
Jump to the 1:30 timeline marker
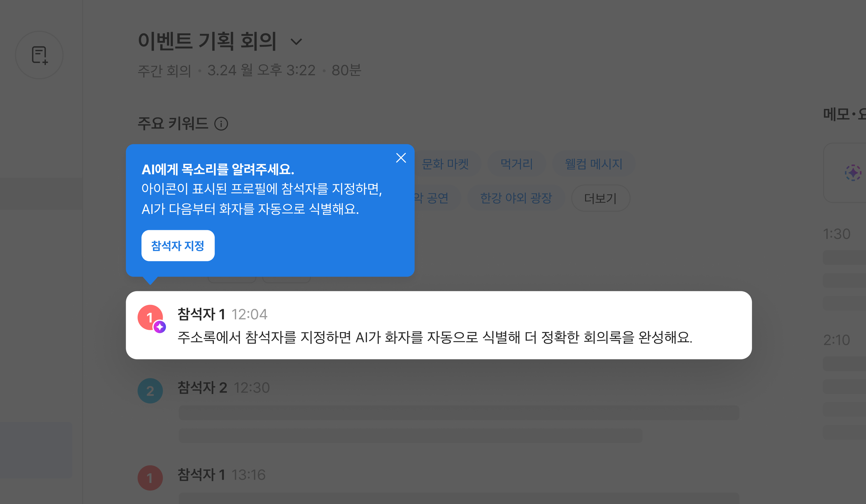click(837, 234)
